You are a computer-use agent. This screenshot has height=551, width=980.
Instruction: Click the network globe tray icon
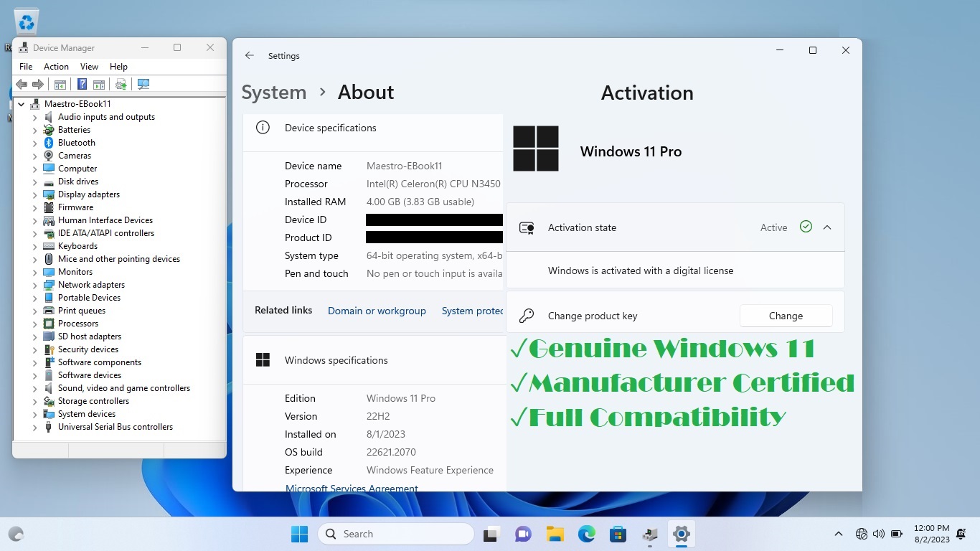point(862,534)
